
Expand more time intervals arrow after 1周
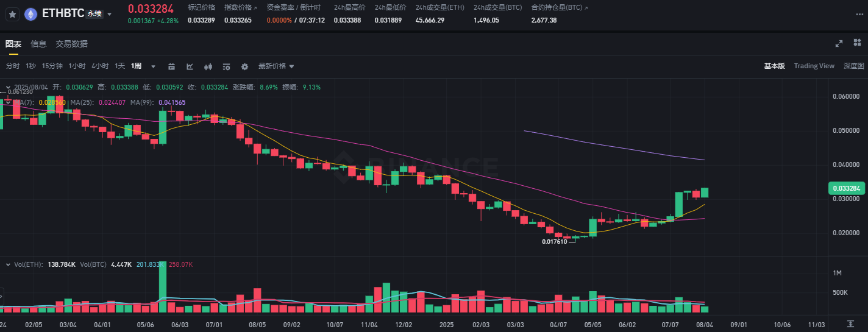click(x=153, y=66)
